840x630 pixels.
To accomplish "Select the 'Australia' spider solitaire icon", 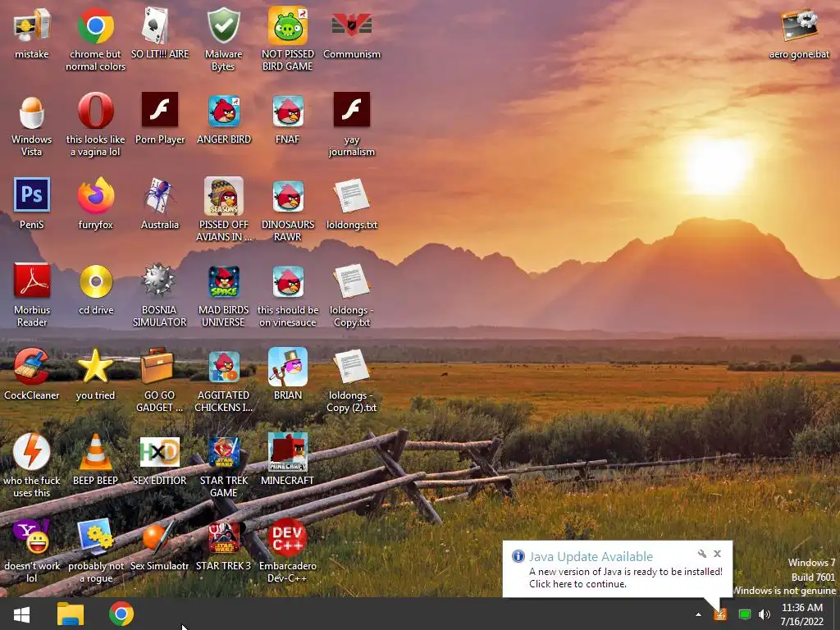I will tap(160, 196).
